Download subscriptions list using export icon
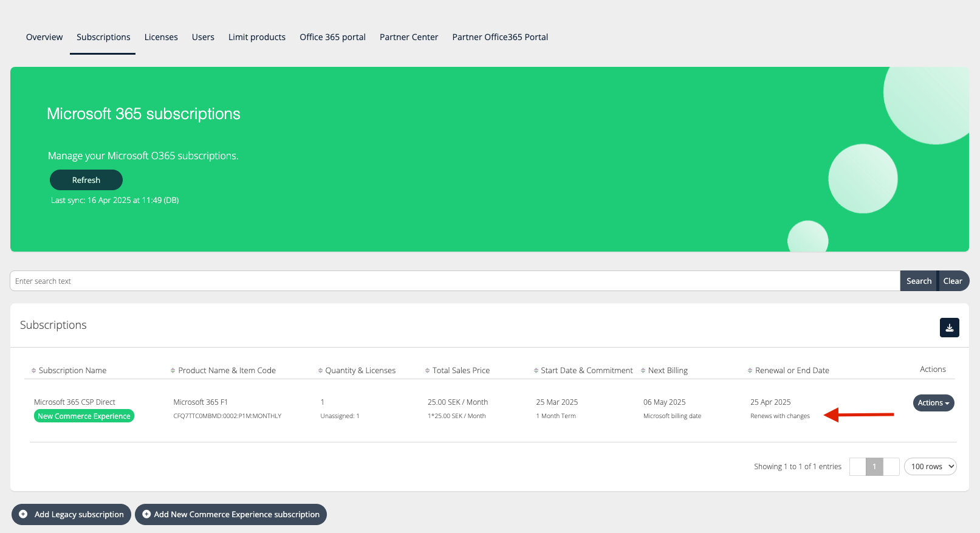 pyautogui.click(x=949, y=328)
